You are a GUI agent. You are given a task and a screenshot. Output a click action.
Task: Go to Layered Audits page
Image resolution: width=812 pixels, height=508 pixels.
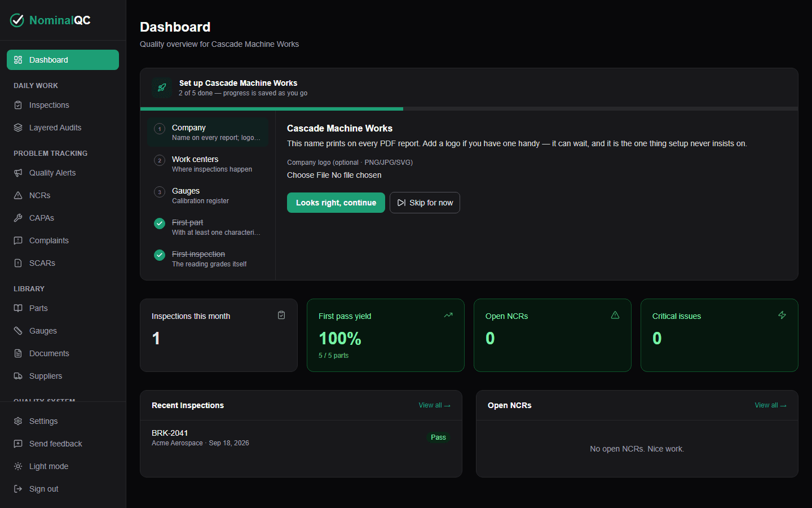pyautogui.click(x=63, y=128)
